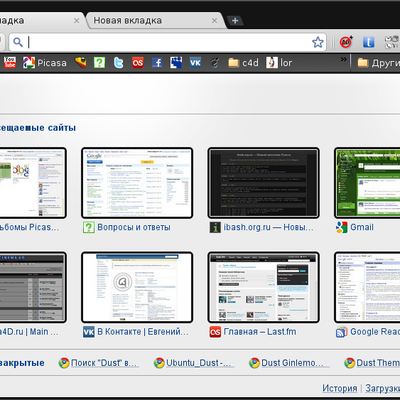Open the c4D.ru Main thumbnail
400x400 pixels.
33,287
